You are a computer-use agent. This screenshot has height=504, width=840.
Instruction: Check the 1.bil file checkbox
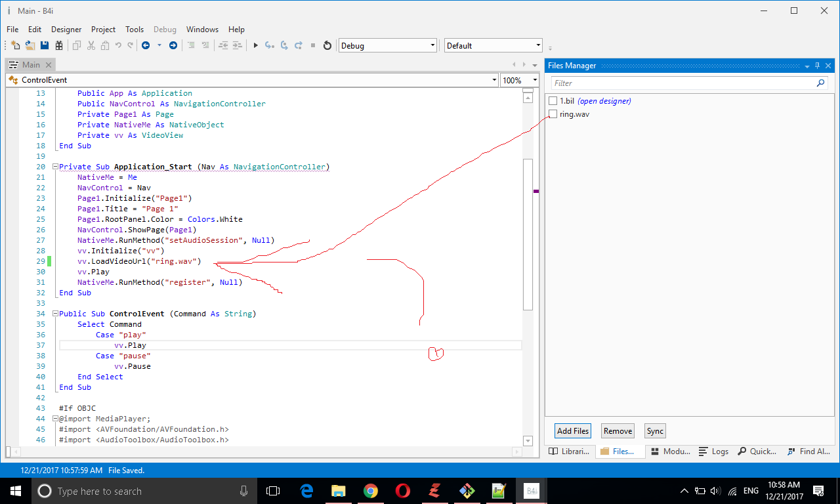tap(553, 101)
